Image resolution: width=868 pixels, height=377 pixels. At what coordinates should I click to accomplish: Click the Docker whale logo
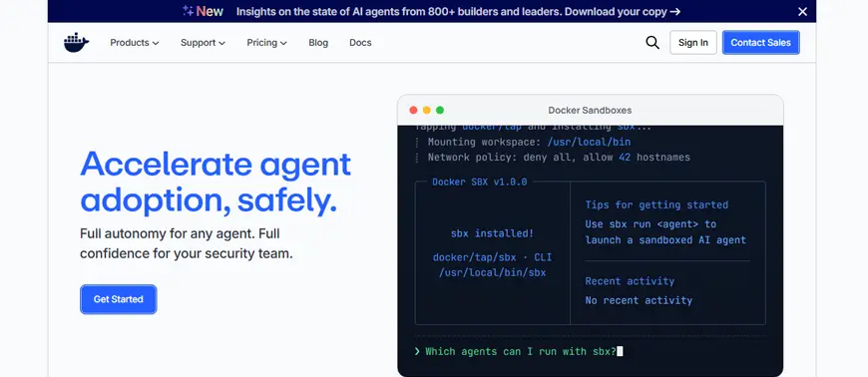(77, 43)
